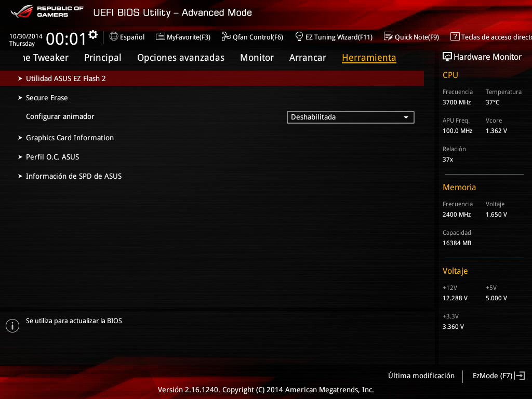Click the Hardware Monitor screen icon
Viewport: 532px width, 399px height.
click(x=447, y=57)
